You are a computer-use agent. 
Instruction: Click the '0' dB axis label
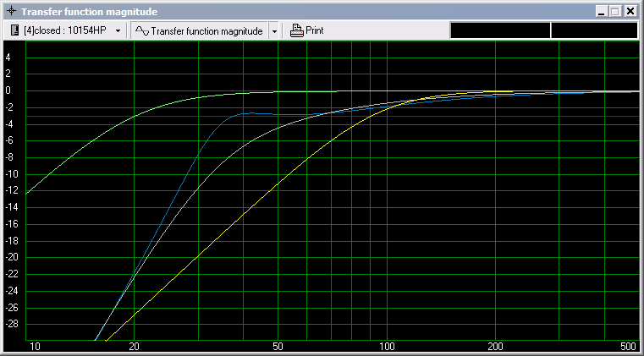click(8, 90)
